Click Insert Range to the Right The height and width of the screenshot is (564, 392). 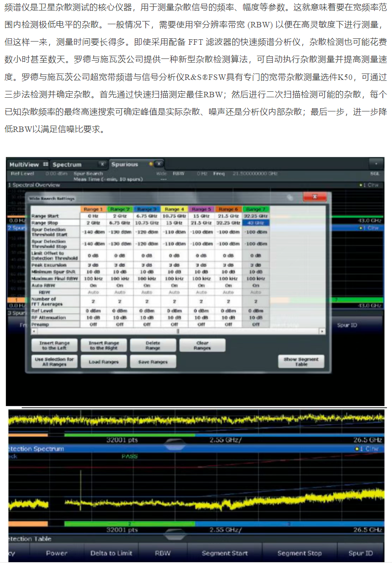coord(103,345)
